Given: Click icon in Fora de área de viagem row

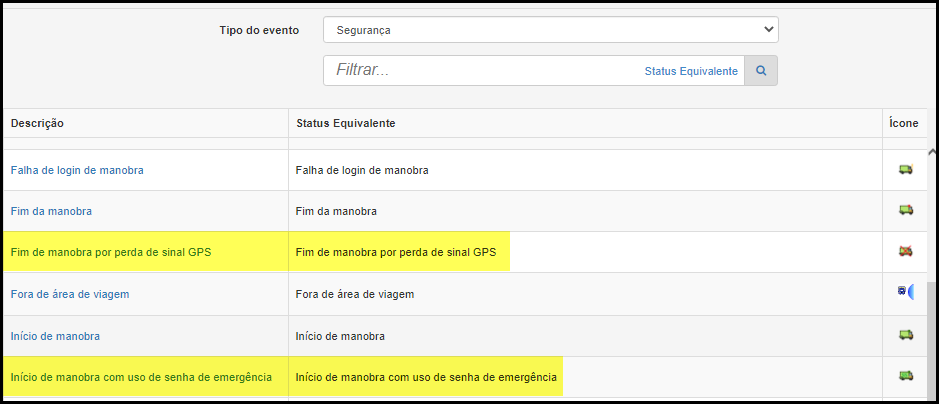Looking at the screenshot, I should tap(905, 291).
